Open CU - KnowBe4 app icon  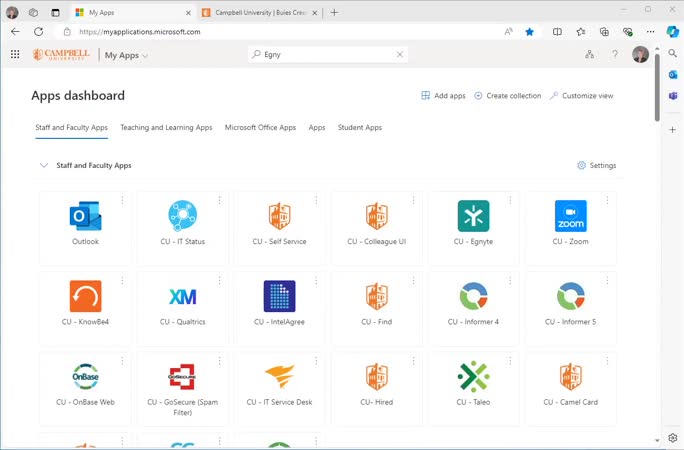(x=85, y=296)
